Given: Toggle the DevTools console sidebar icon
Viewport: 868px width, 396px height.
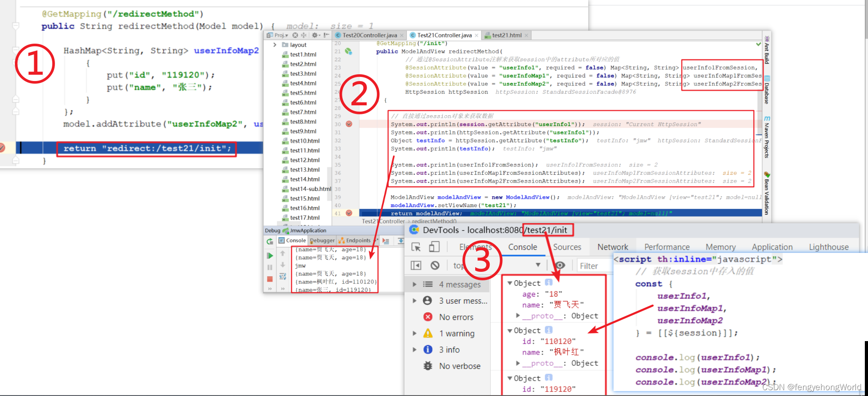Looking at the screenshot, I should (416, 265).
